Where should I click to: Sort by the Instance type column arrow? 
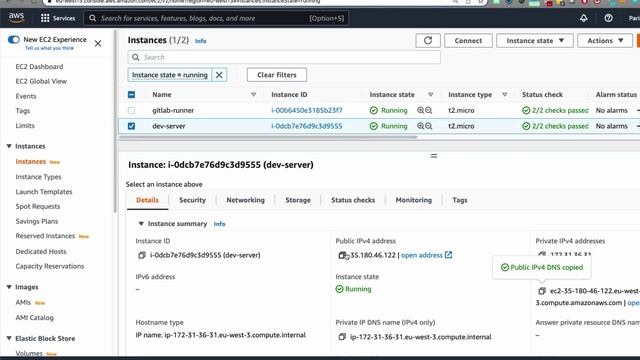coord(504,95)
